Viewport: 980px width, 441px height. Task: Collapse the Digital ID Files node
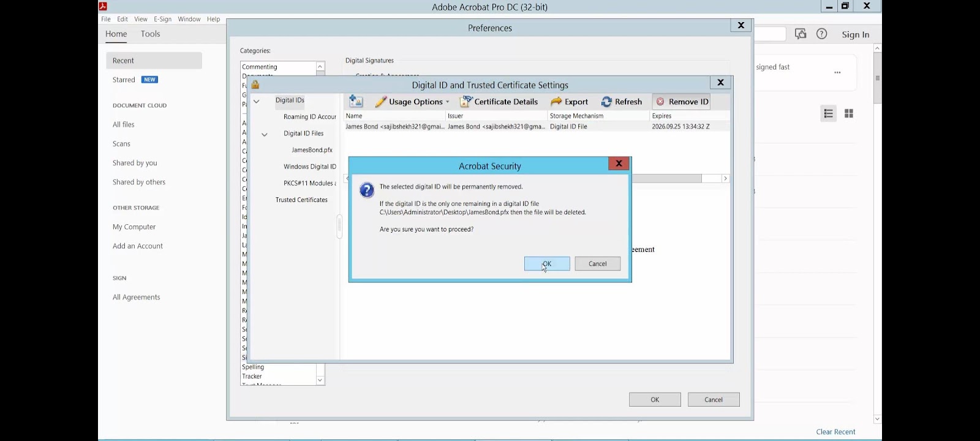coord(265,134)
